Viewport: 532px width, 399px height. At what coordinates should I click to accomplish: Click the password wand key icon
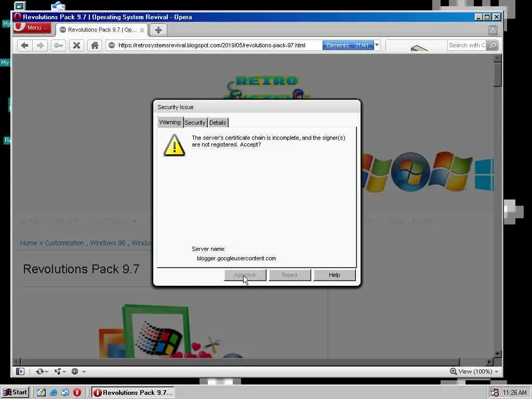tap(58, 46)
